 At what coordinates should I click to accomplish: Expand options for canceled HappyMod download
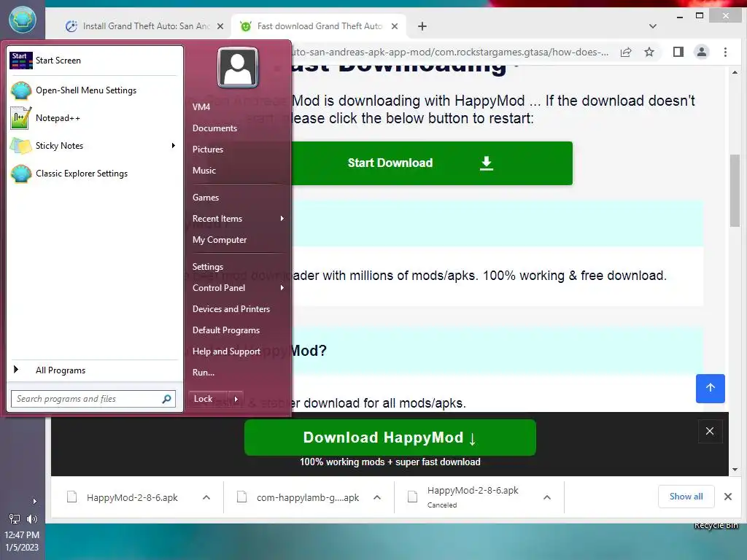point(547,497)
